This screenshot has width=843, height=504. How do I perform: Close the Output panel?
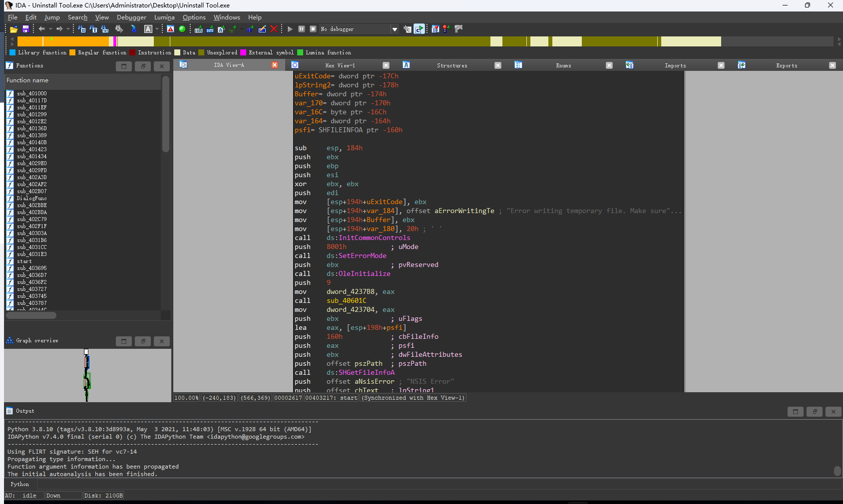tap(834, 412)
